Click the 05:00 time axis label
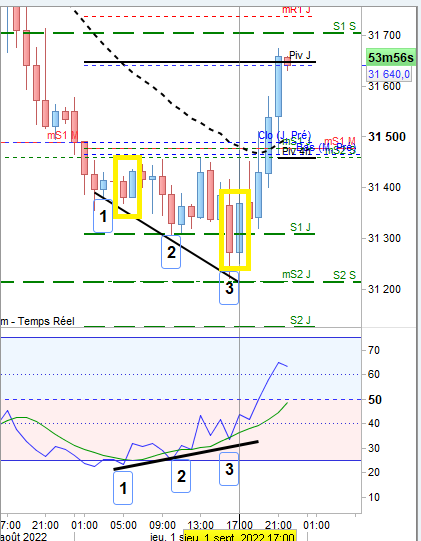This screenshot has height=541, width=421. 123,525
